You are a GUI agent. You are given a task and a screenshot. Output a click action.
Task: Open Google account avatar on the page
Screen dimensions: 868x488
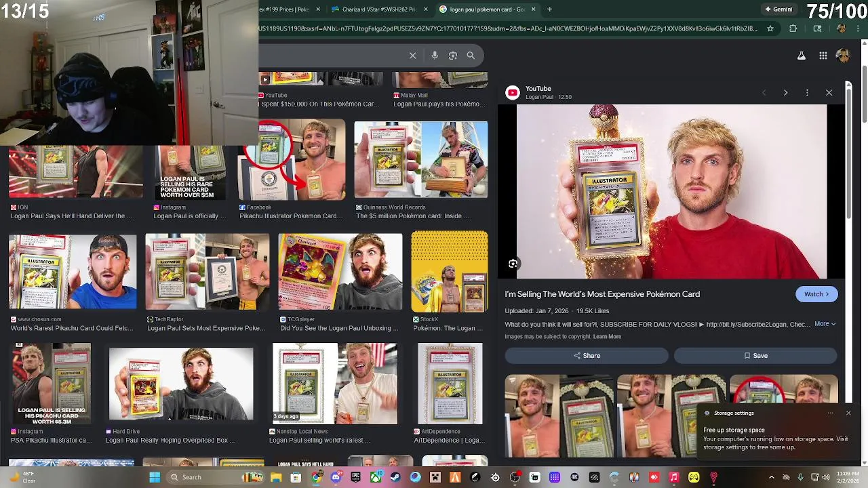[x=843, y=56]
